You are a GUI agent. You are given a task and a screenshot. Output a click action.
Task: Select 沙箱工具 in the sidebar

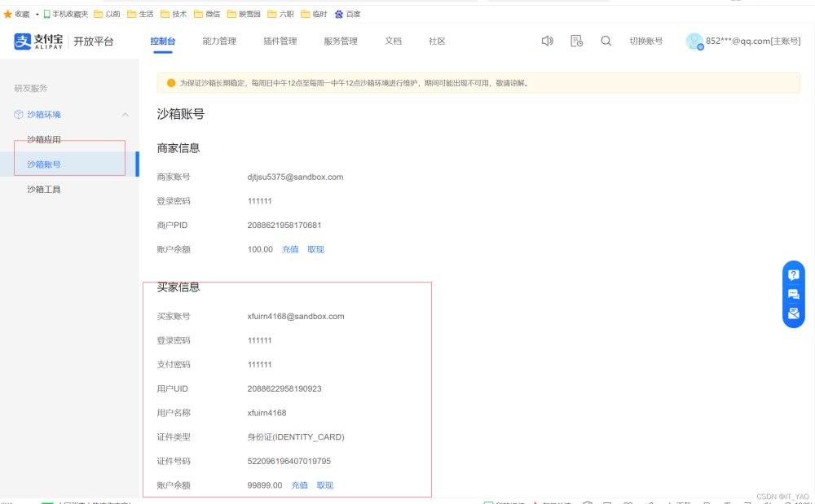(x=44, y=190)
